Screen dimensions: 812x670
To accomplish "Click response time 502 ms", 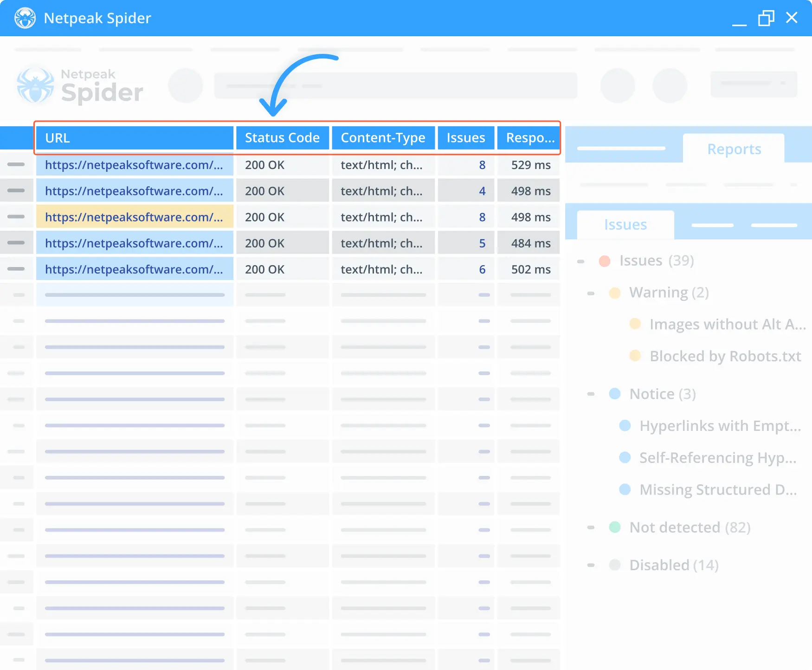I will point(531,270).
